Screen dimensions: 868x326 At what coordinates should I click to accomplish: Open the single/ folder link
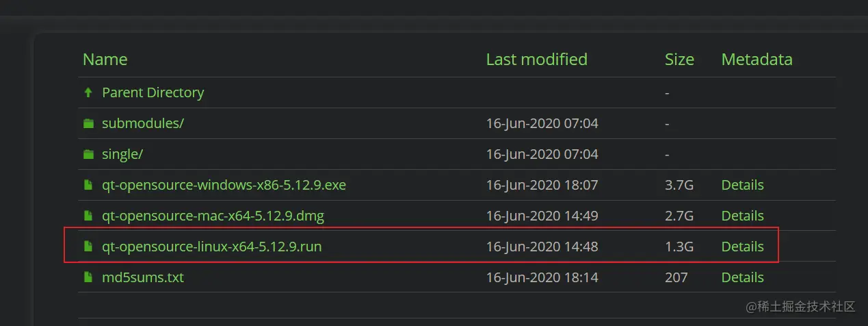(x=122, y=154)
